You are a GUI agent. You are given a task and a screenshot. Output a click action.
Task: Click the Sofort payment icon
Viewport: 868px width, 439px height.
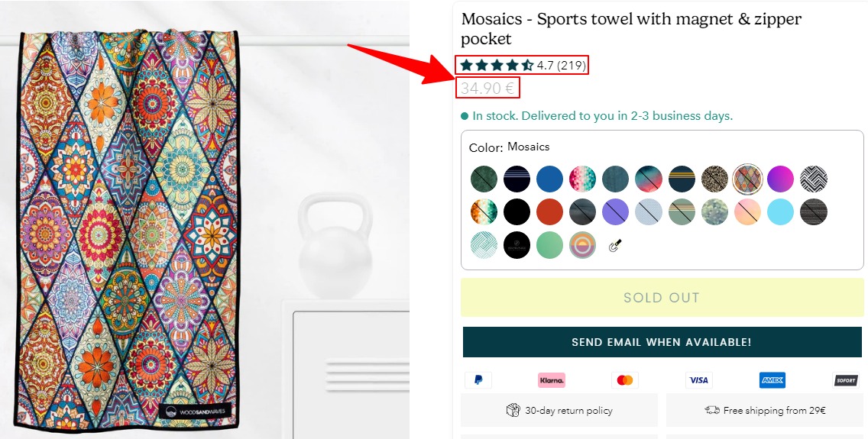click(846, 380)
